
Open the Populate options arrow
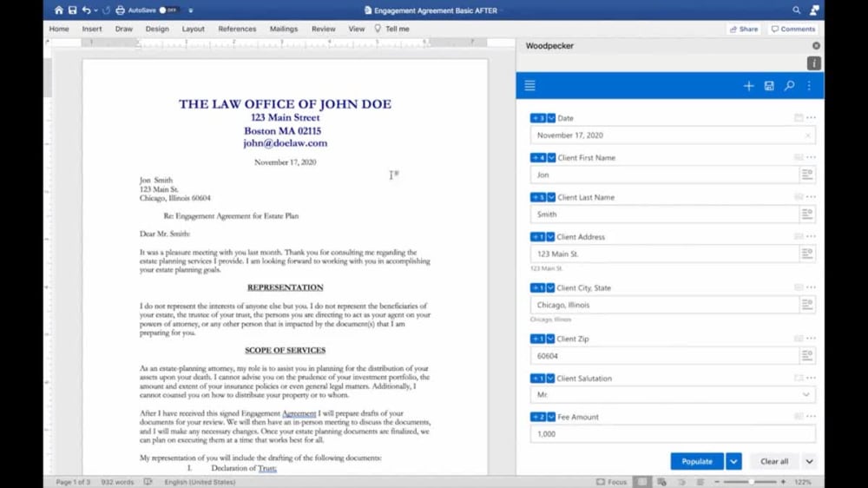tap(733, 461)
